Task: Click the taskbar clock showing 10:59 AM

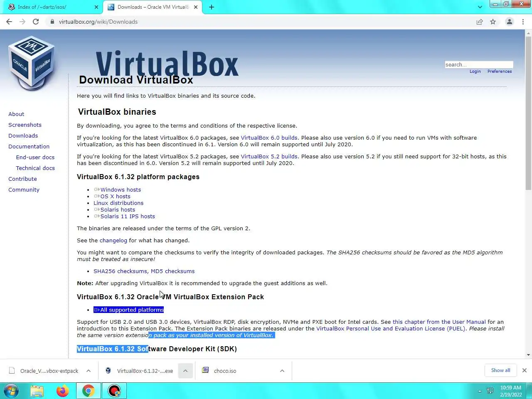Action: click(511, 391)
